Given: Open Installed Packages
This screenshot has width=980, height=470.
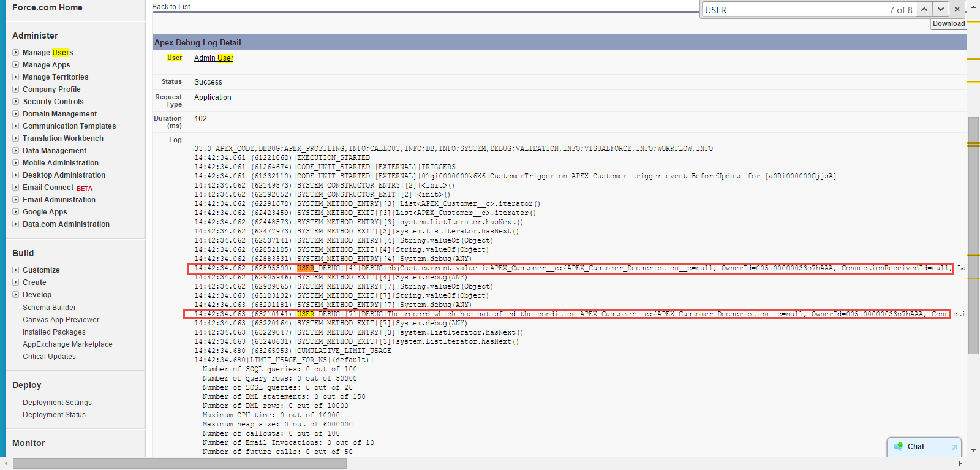Looking at the screenshot, I should click(54, 332).
